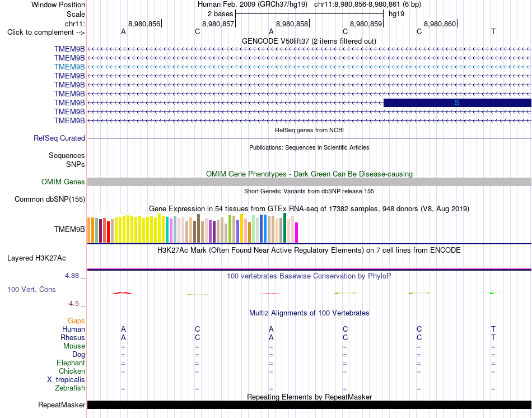The image size is (532, 418).
Task: Open the H3K27Ac Mark track title
Action: coord(309,250)
